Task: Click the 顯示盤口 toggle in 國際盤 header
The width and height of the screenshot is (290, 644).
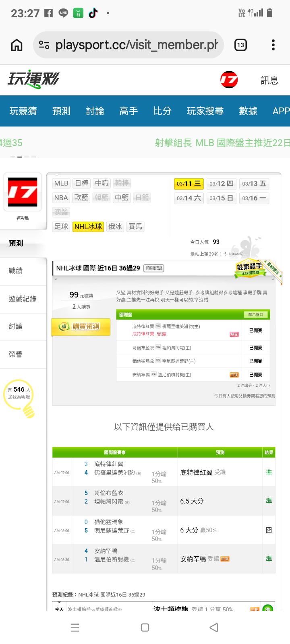Action: pos(256,315)
